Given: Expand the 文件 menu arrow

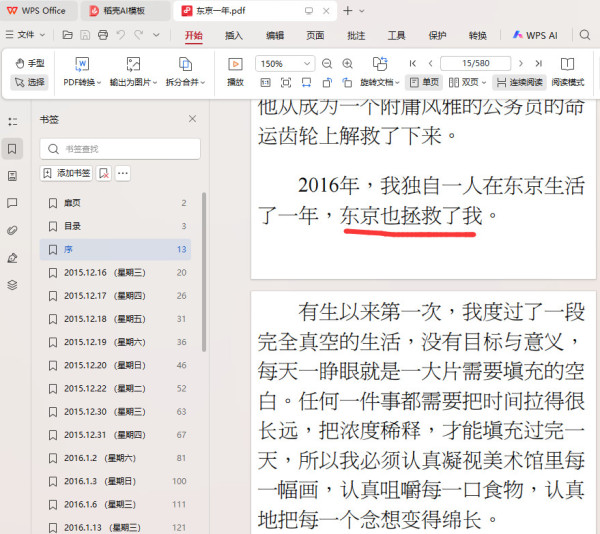Looking at the screenshot, I should click(42, 35).
